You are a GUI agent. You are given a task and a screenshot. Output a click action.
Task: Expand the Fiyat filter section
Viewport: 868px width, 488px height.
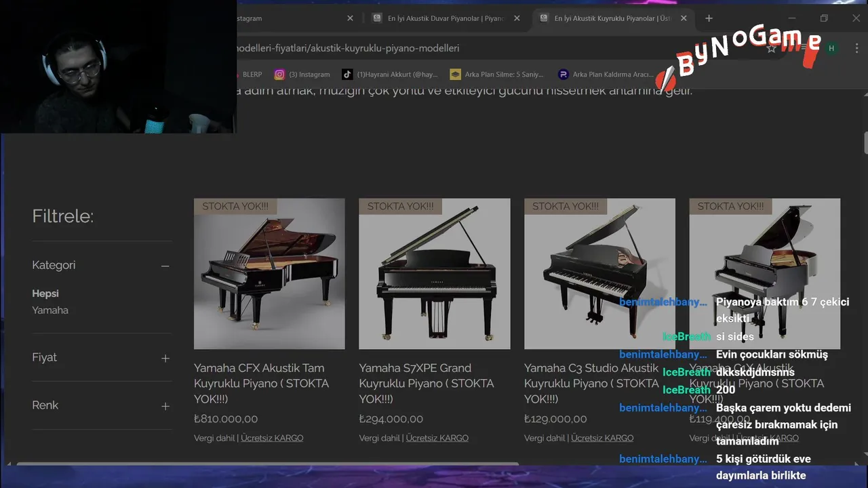point(165,358)
